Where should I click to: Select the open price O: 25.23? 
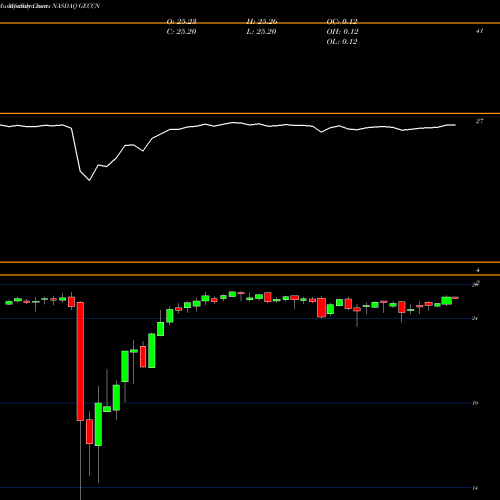tap(181, 22)
